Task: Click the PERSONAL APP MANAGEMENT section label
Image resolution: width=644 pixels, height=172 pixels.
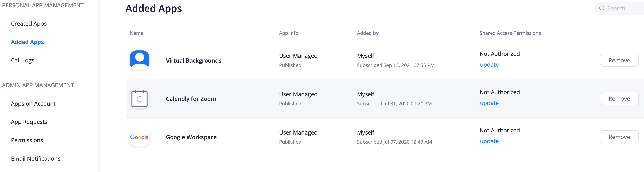Action: 43,5
